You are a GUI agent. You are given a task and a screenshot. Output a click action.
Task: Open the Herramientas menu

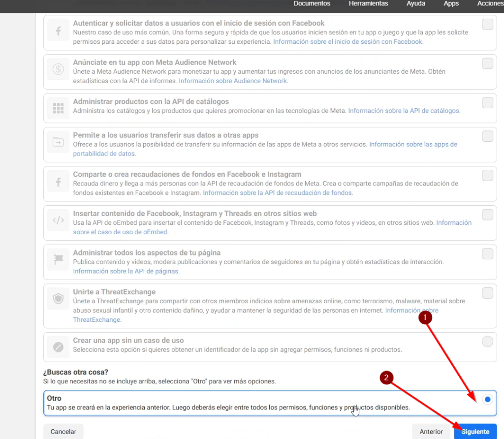point(368,3)
